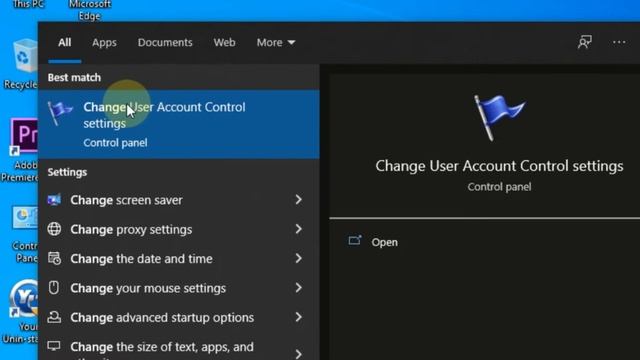
Task: Click the globe icon for proxy settings
Action: 54,229
